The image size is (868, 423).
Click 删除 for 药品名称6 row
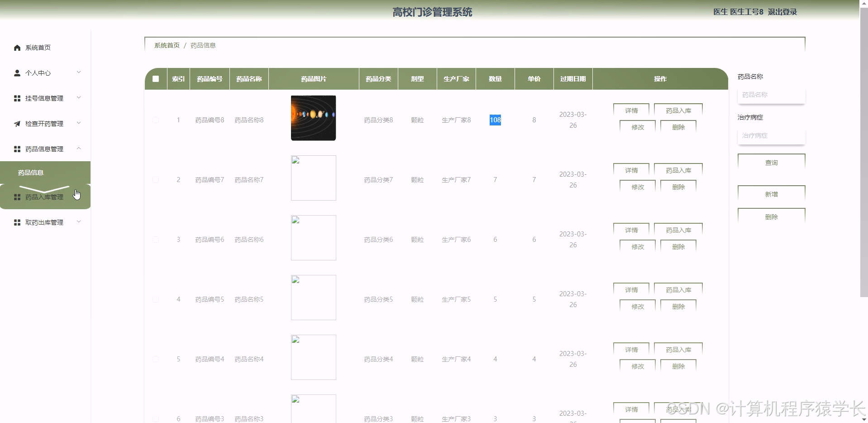tap(678, 247)
